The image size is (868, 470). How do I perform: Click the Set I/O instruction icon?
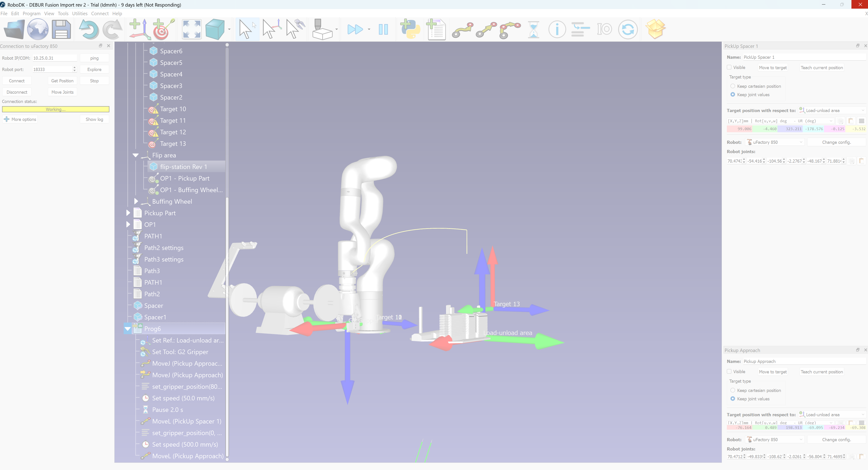pos(604,29)
